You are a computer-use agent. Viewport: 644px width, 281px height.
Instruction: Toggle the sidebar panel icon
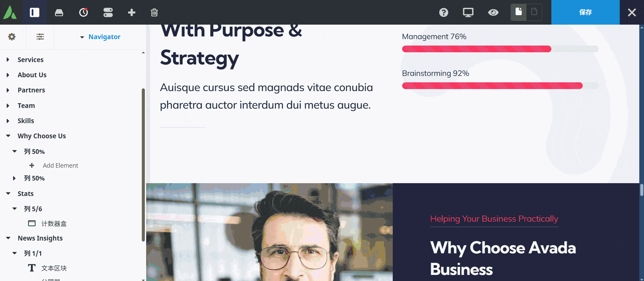pos(35,12)
